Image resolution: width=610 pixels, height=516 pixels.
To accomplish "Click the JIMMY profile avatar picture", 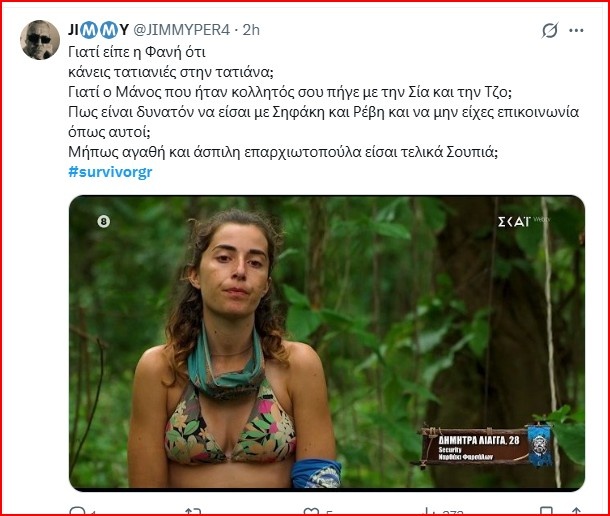I will [x=41, y=39].
